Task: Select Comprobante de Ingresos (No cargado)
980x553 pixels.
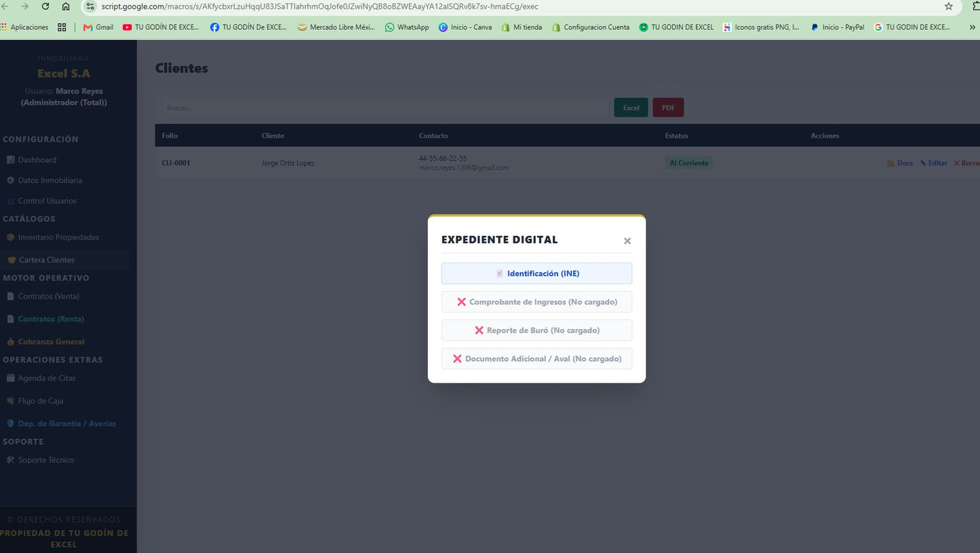Action: tap(536, 302)
